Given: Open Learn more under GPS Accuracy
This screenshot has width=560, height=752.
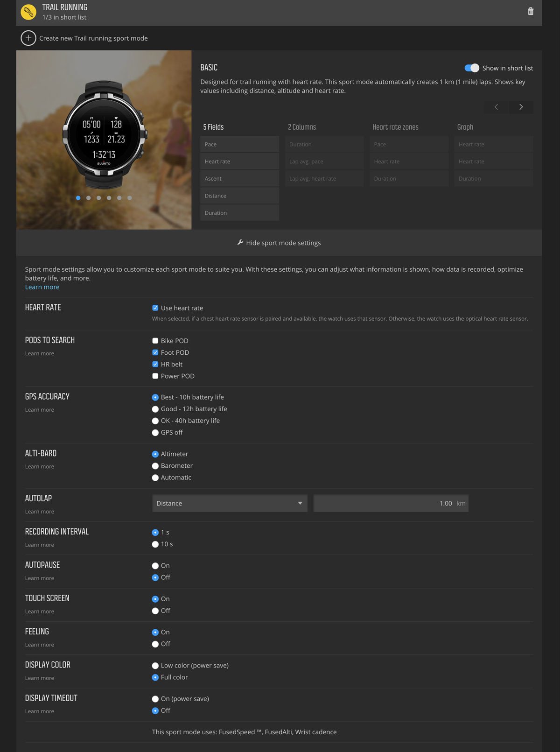Looking at the screenshot, I should (x=40, y=410).
